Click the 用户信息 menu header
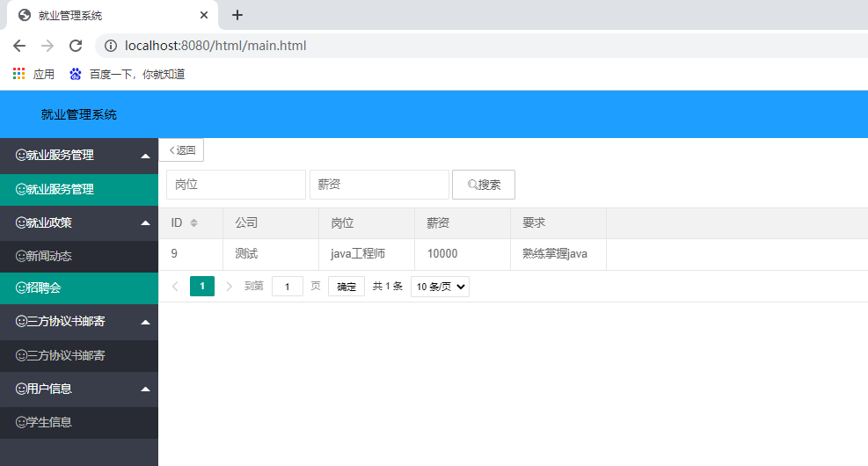 pyautogui.click(x=79, y=390)
